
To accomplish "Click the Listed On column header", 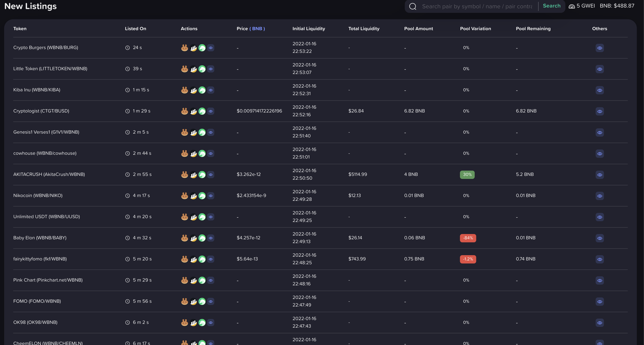I will pos(135,29).
